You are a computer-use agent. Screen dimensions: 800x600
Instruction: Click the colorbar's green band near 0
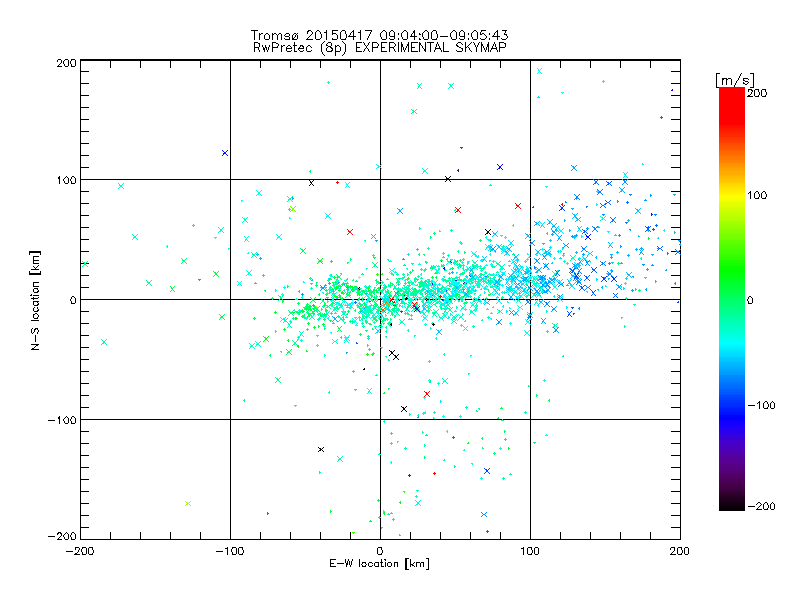732,299
